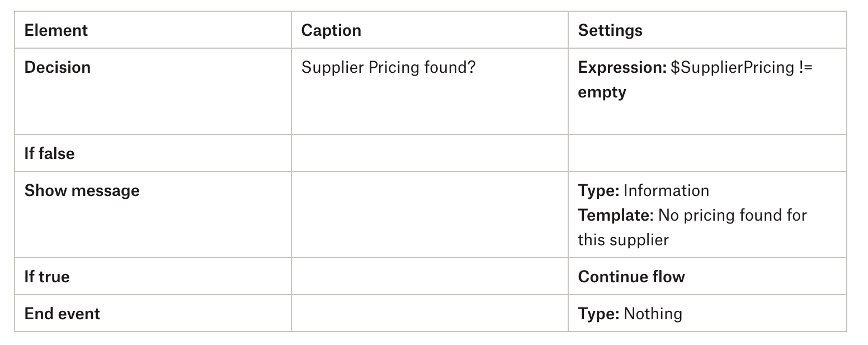Image resolution: width=868 pixels, height=345 pixels.
Task: Click the 'Continue flow' setting
Action: coord(631,277)
